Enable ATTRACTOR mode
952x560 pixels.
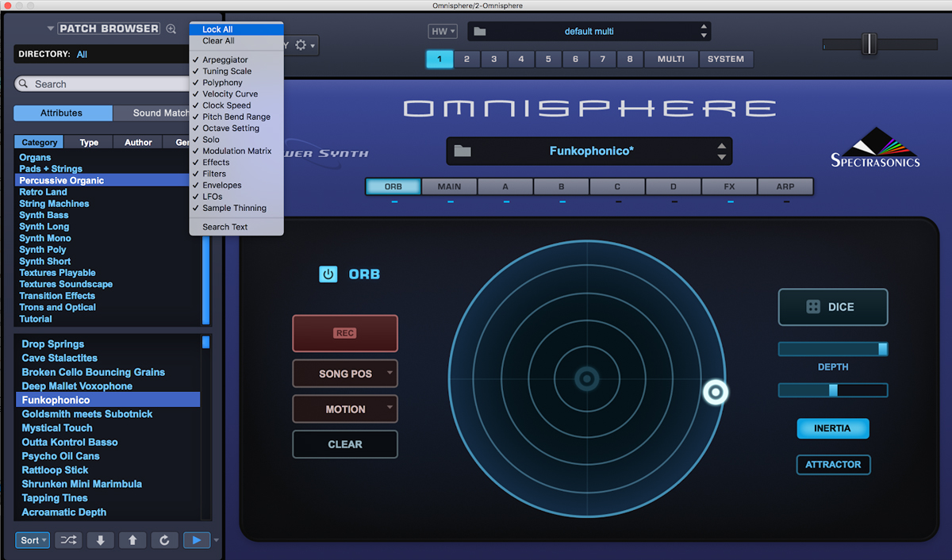click(833, 465)
